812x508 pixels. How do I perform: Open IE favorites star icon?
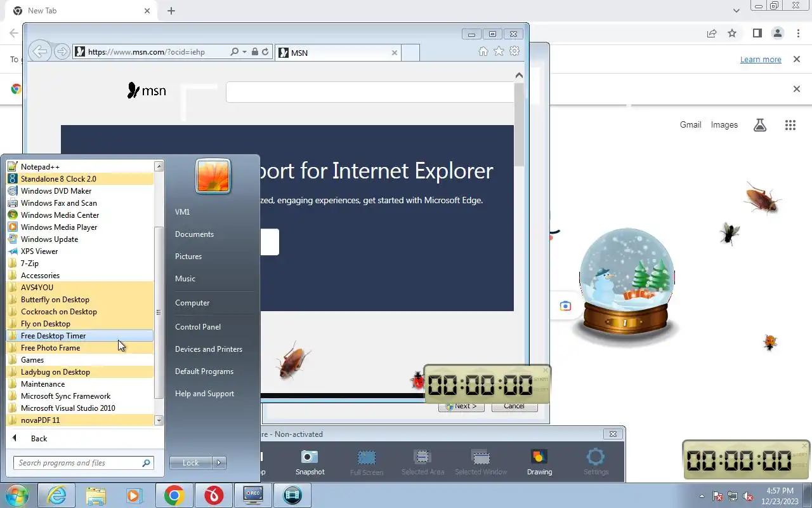pyautogui.click(x=499, y=51)
